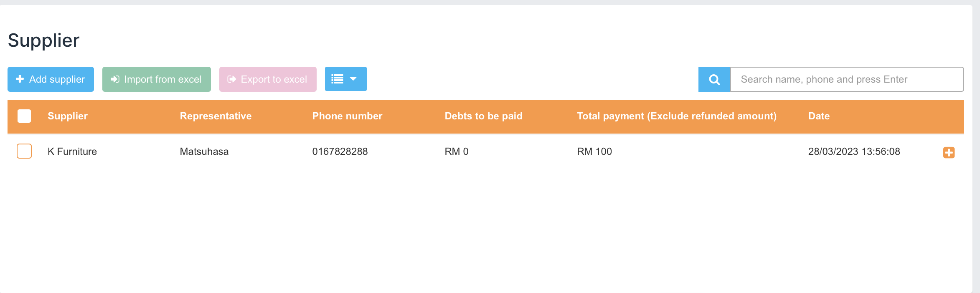Image resolution: width=980 pixels, height=293 pixels.
Task: Tick the select-all checkbox in table header
Action: coord(24,116)
